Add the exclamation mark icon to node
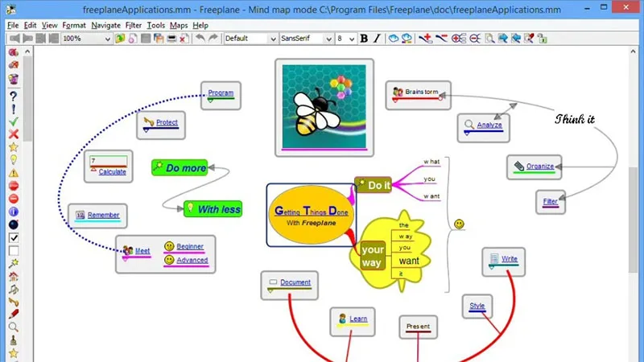Screen dimensions: 644x362 point(13,109)
